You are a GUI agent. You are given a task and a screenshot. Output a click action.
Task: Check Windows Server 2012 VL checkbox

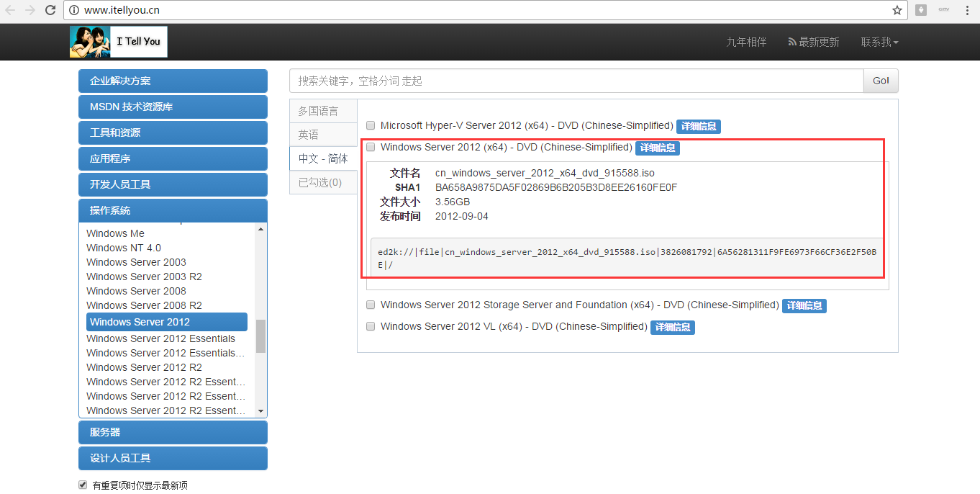point(371,326)
